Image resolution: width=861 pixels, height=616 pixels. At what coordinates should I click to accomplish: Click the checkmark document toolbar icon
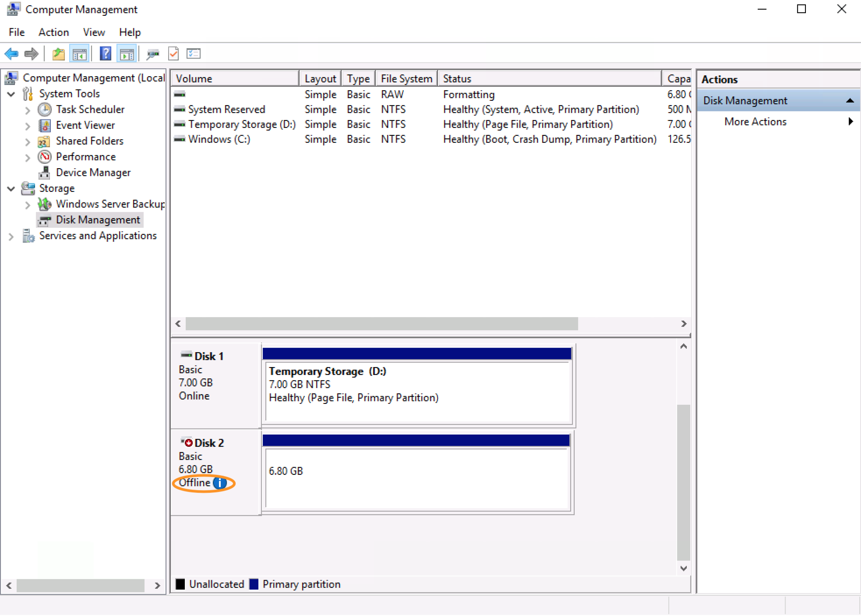[x=173, y=54]
